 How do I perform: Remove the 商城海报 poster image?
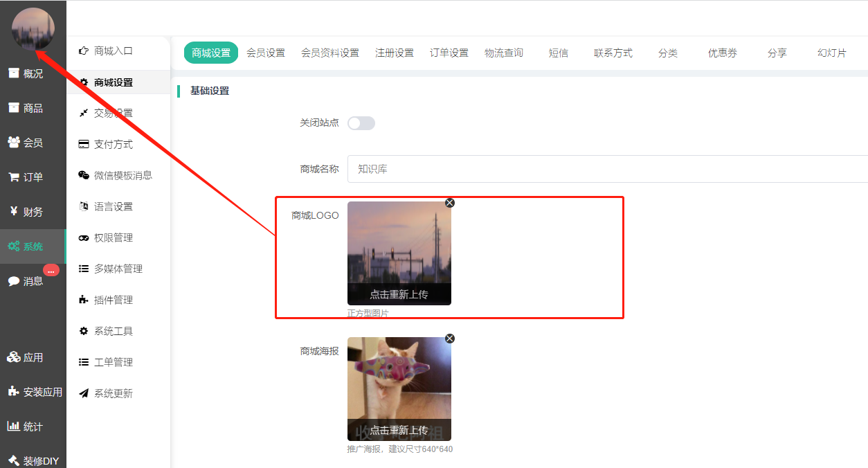pos(450,339)
